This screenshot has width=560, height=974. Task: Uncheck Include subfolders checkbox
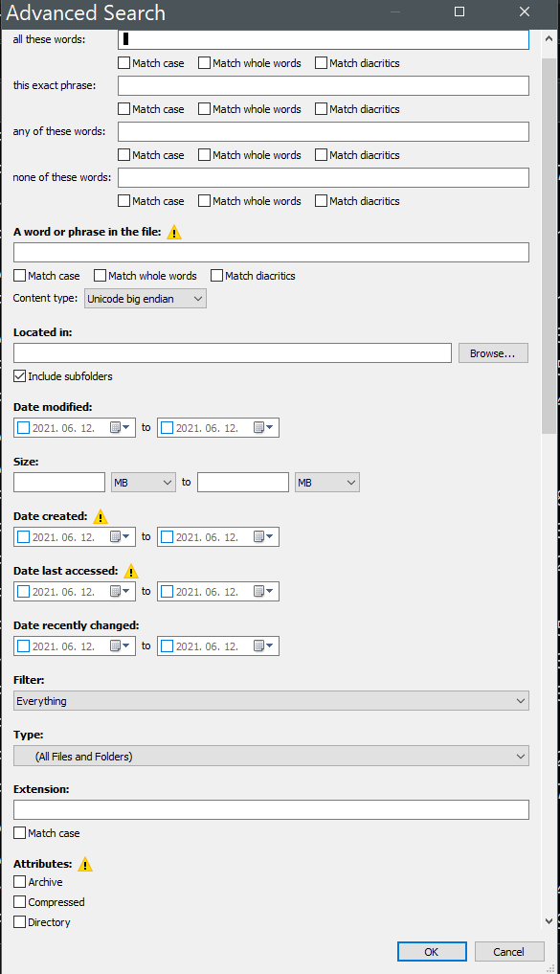(x=20, y=375)
